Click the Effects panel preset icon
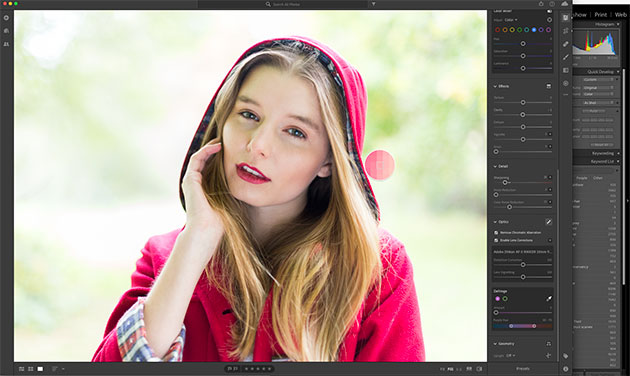This screenshot has height=376, width=630. [x=548, y=86]
